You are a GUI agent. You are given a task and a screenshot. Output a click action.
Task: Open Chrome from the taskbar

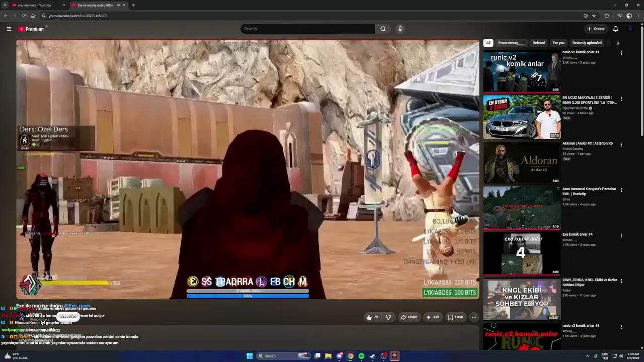coord(350,356)
